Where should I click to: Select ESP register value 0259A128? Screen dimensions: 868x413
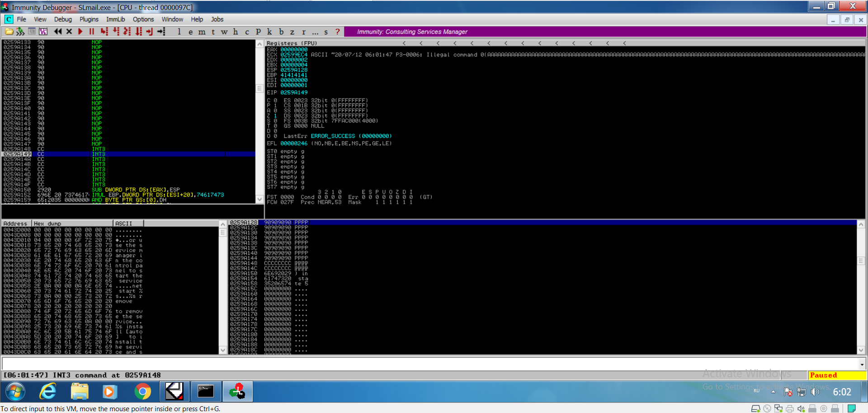pyautogui.click(x=294, y=70)
